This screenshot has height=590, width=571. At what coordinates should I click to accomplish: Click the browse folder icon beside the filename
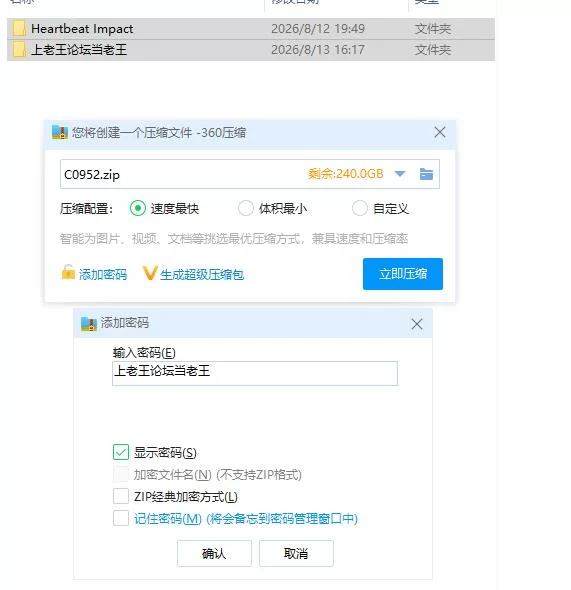pos(426,174)
